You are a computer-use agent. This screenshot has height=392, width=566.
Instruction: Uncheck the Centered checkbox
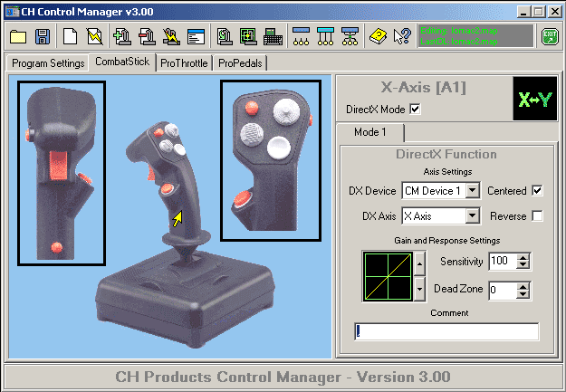(x=538, y=190)
